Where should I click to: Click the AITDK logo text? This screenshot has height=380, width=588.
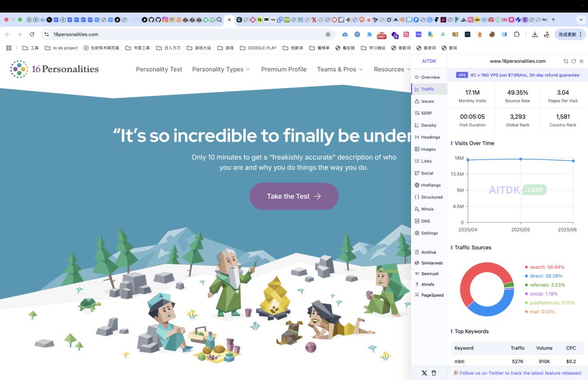click(x=429, y=61)
